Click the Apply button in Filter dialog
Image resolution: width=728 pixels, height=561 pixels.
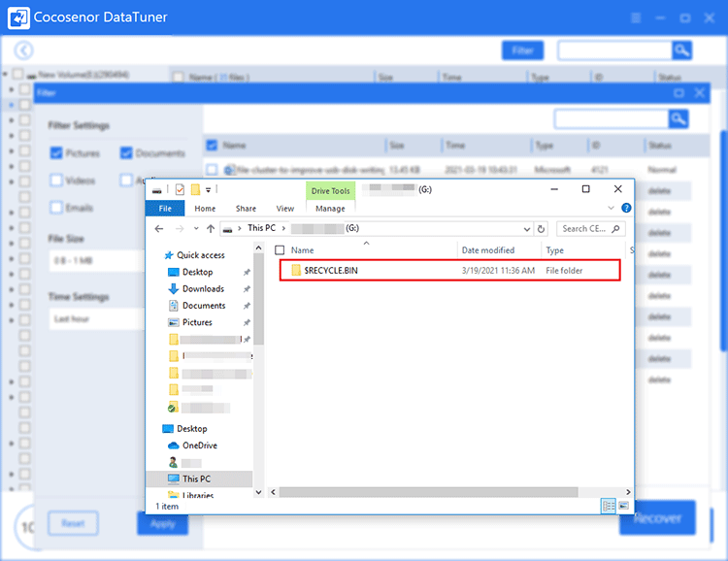point(162,524)
